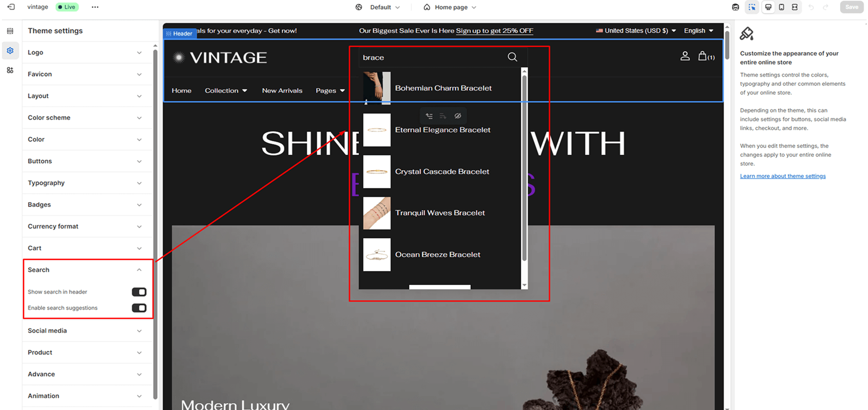This screenshot has height=410, width=868.
Task: Click the exit editor icon
Action: (x=11, y=7)
